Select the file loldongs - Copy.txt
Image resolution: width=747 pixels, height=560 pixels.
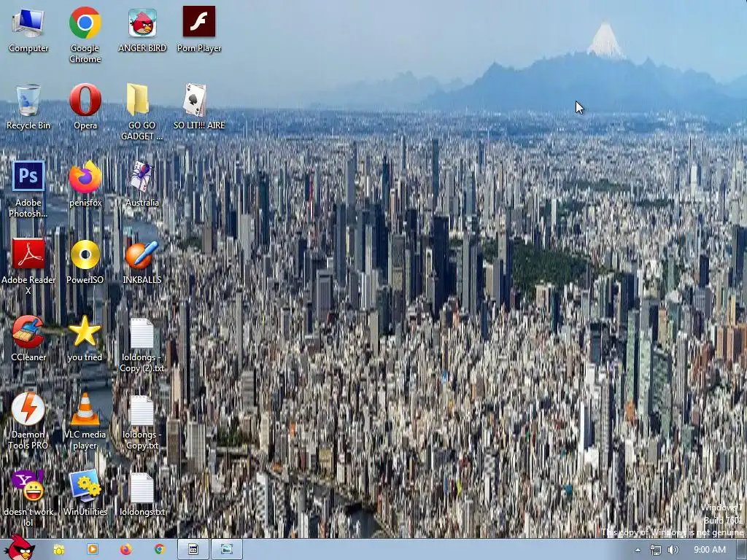[142, 421]
